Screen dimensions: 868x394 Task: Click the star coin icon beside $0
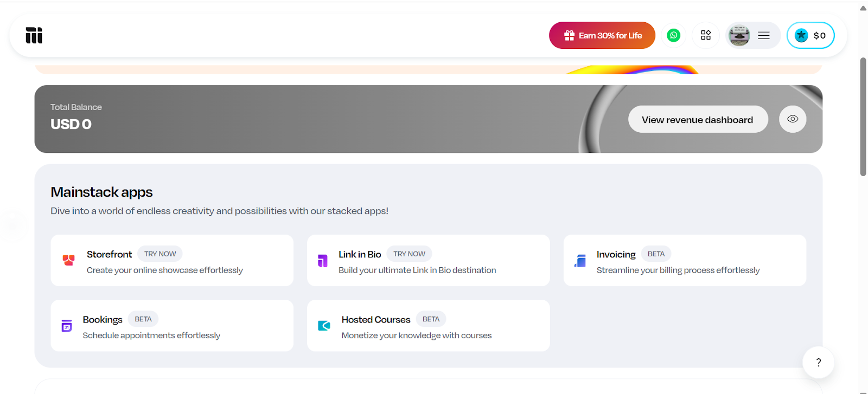[801, 35]
